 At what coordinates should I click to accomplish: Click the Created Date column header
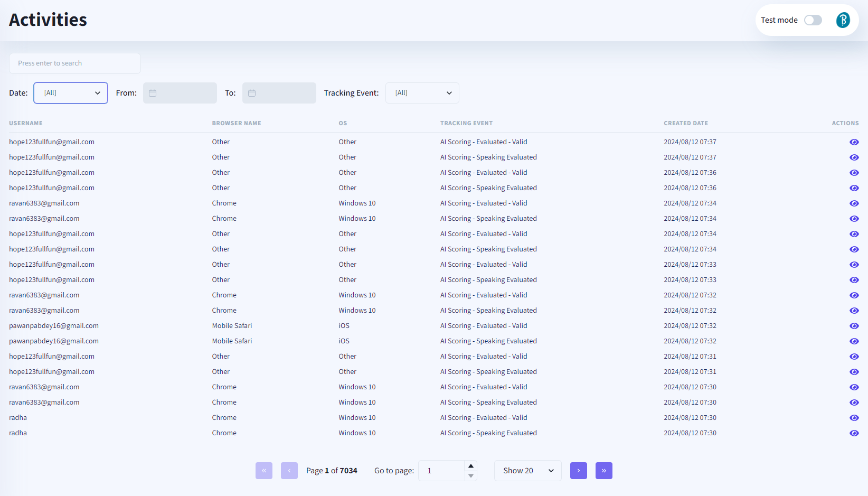click(x=685, y=123)
